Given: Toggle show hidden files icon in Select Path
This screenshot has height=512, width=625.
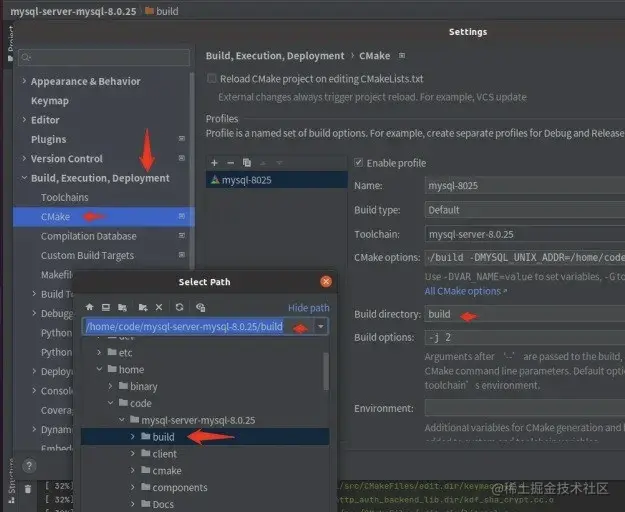Looking at the screenshot, I should click(x=200, y=307).
